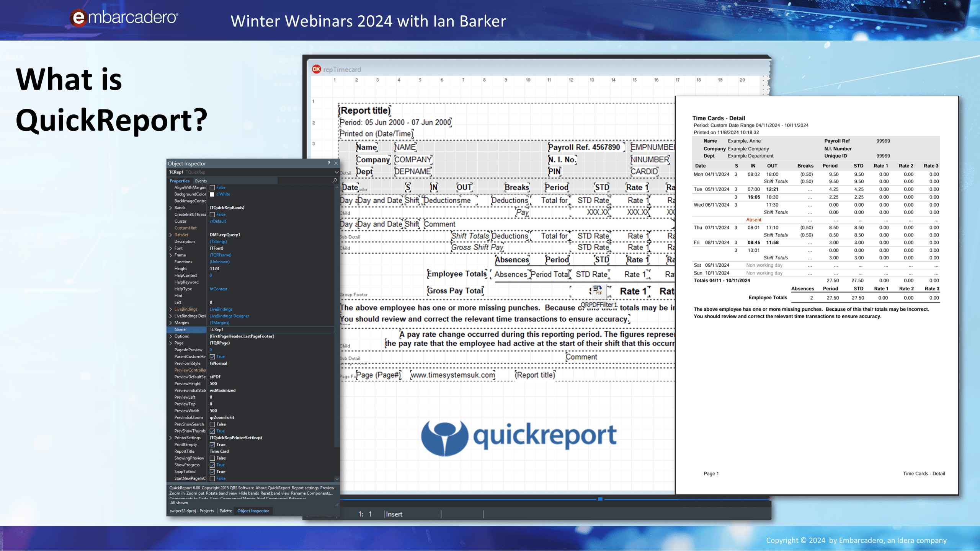Select the Object Inspector bottom tab

click(x=253, y=511)
